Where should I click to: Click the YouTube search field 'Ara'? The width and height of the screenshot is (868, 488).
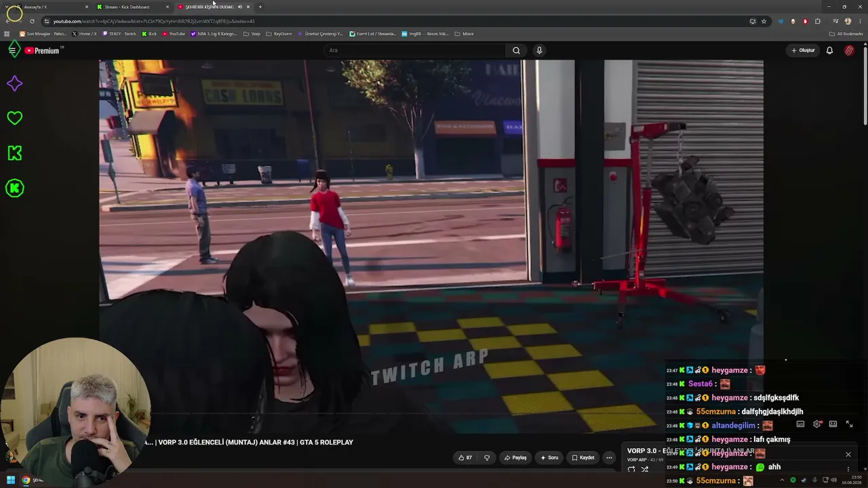pos(414,50)
